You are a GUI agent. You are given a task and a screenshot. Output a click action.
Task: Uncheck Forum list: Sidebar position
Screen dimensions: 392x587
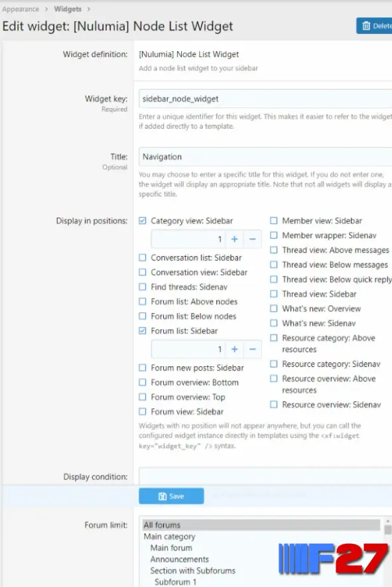[143, 330]
